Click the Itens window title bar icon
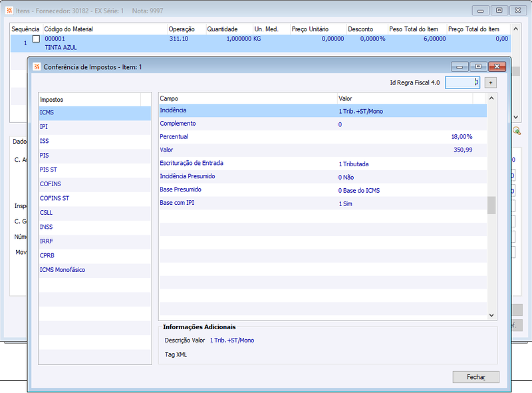The image size is (532, 393). pyautogui.click(x=9, y=11)
